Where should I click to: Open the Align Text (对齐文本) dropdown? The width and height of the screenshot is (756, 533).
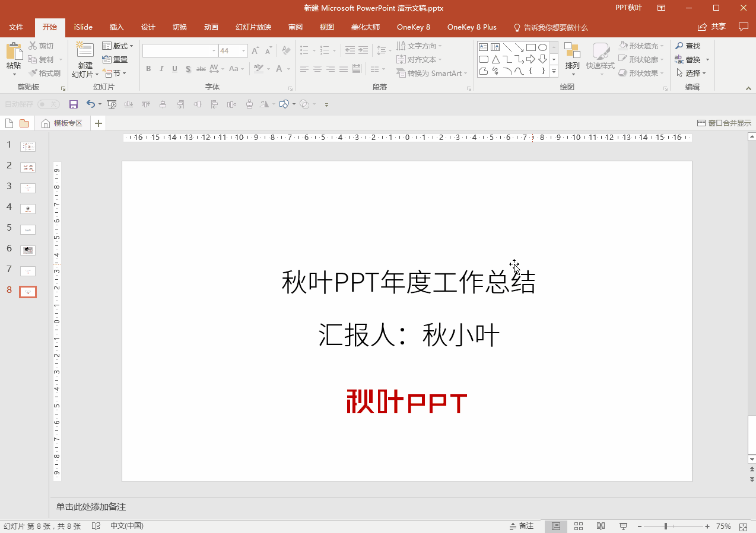419,59
